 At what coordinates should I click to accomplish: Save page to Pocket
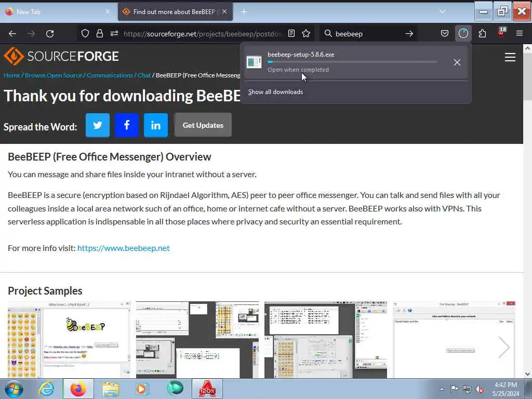(x=445, y=34)
